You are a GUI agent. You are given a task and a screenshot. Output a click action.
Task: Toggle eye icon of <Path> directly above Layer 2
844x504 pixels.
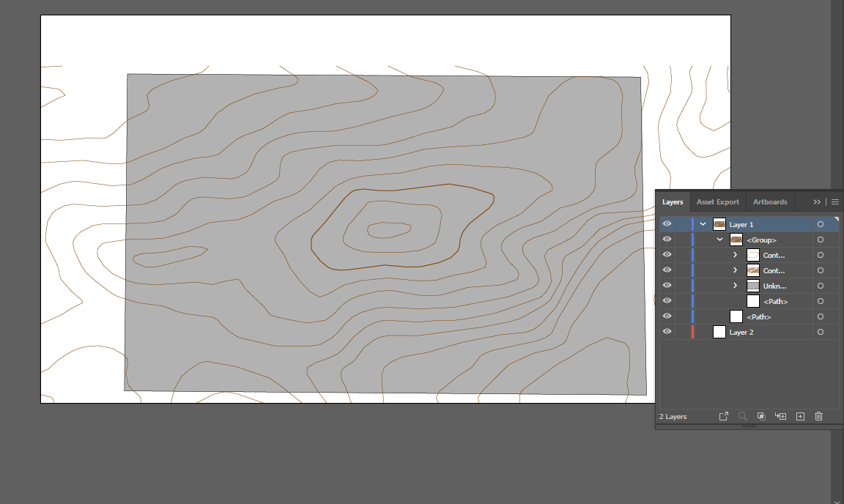click(x=667, y=316)
